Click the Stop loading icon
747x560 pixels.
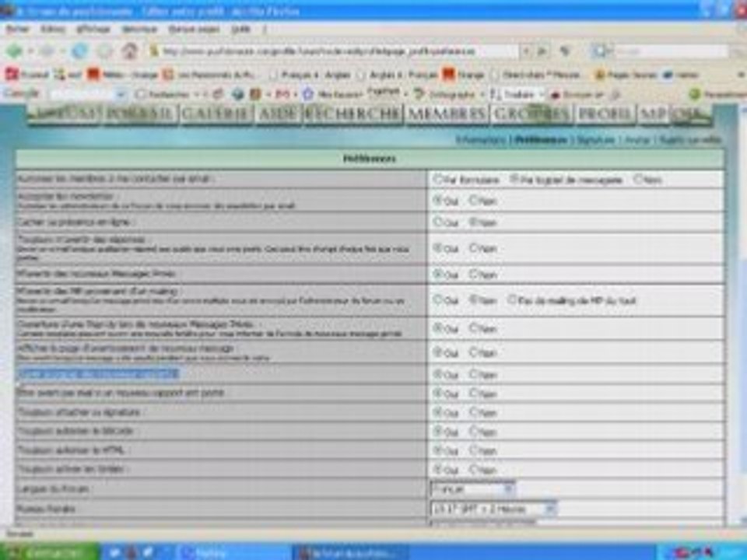click(x=104, y=51)
